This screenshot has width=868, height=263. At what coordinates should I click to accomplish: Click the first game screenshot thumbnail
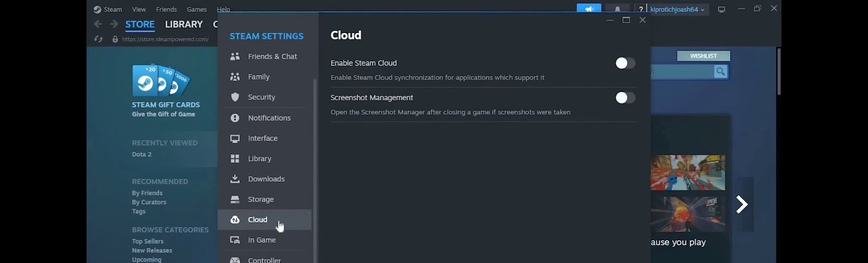(688, 173)
